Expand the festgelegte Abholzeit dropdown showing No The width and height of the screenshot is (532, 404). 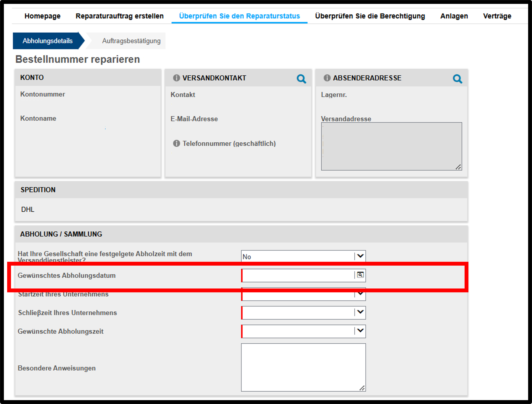click(x=303, y=256)
